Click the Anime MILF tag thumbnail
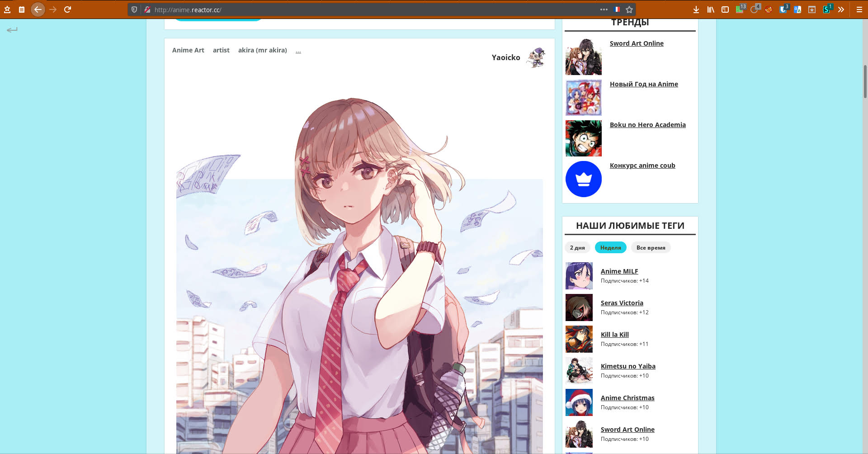This screenshot has width=868, height=454. 579,276
